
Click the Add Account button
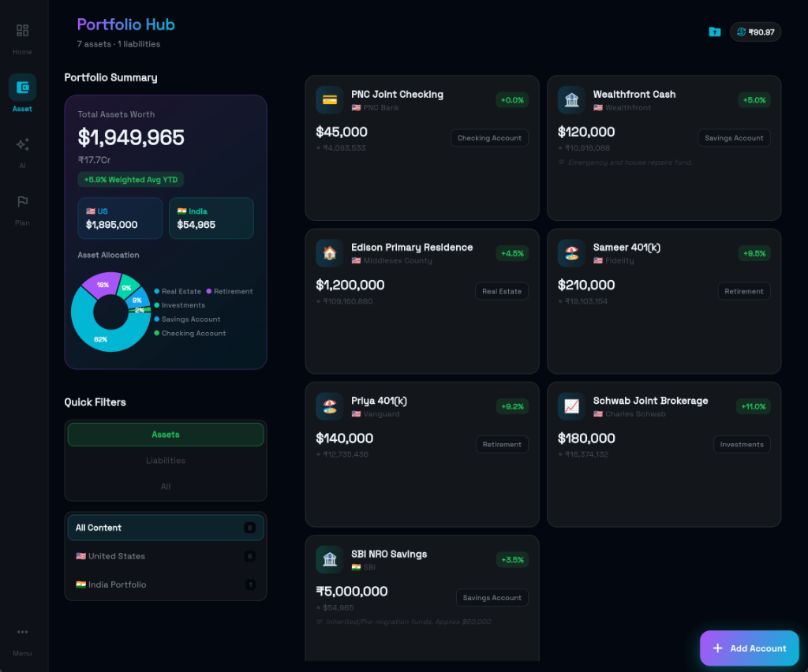coord(749,648)
